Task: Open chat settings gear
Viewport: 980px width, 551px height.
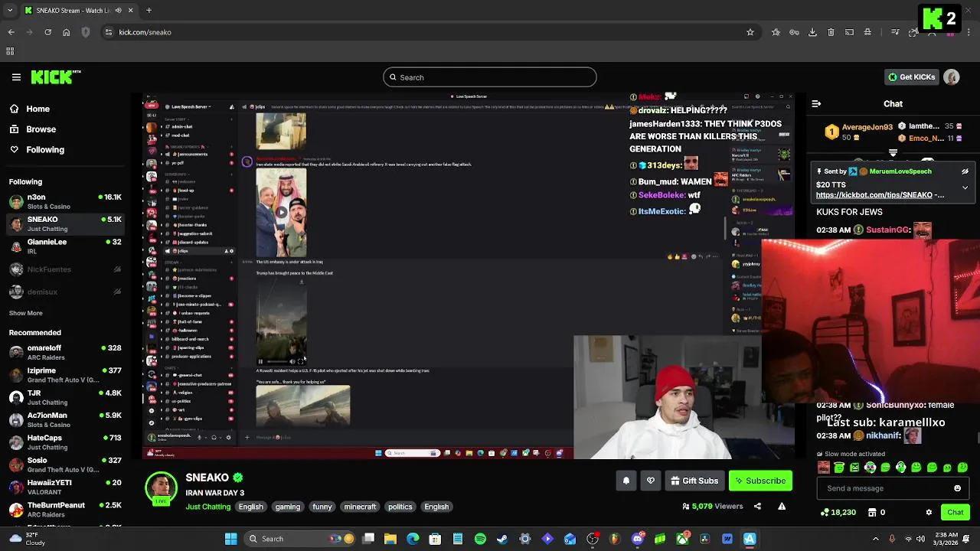Action: (929, 512)
